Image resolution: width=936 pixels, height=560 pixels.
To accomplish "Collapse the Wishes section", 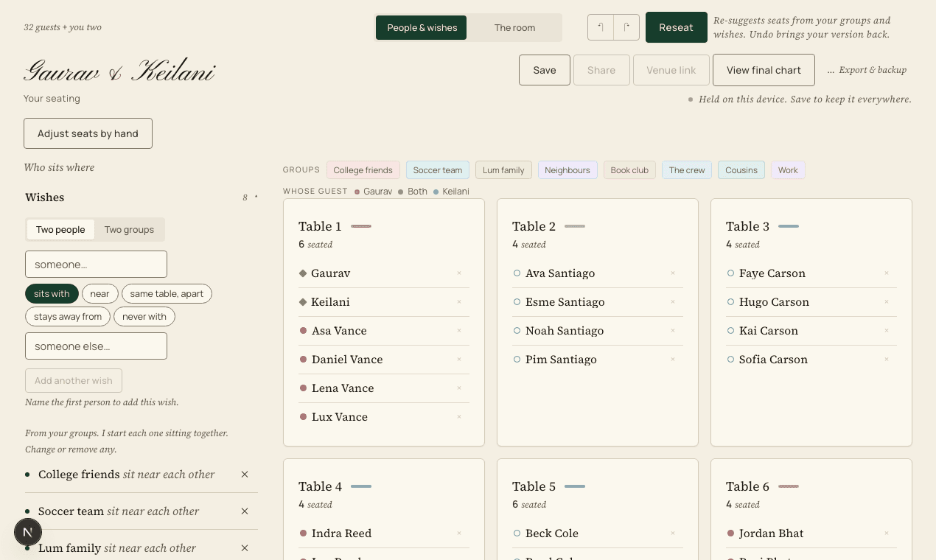I will pos(142,197).
